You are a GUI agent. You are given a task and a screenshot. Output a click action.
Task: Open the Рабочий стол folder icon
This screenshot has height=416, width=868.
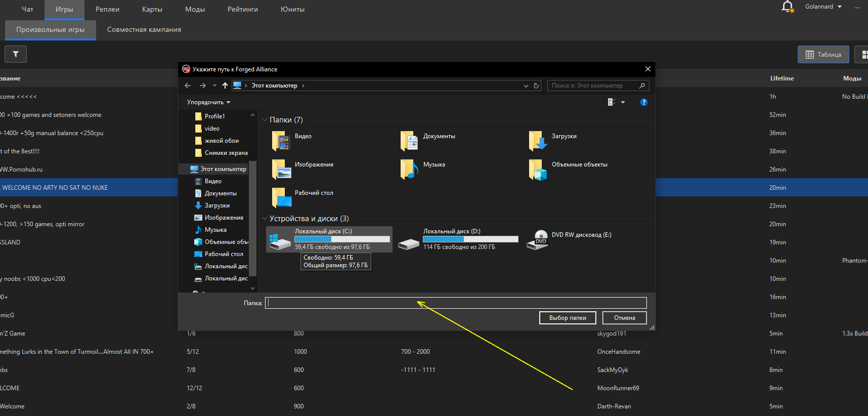[x=281, y=198]
